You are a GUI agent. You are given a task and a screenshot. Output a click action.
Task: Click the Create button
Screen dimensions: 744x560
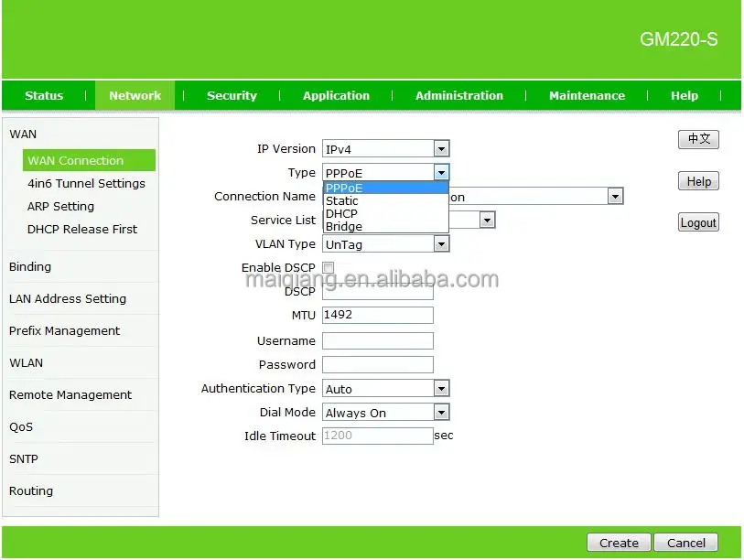point(618,542)
